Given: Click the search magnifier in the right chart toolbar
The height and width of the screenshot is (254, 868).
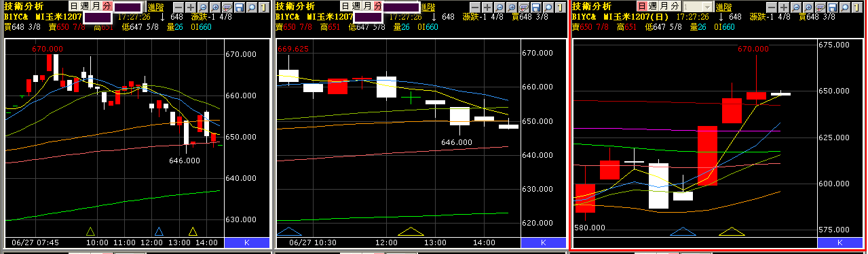Looking at the screenshot, I should (x=845, y=7).
